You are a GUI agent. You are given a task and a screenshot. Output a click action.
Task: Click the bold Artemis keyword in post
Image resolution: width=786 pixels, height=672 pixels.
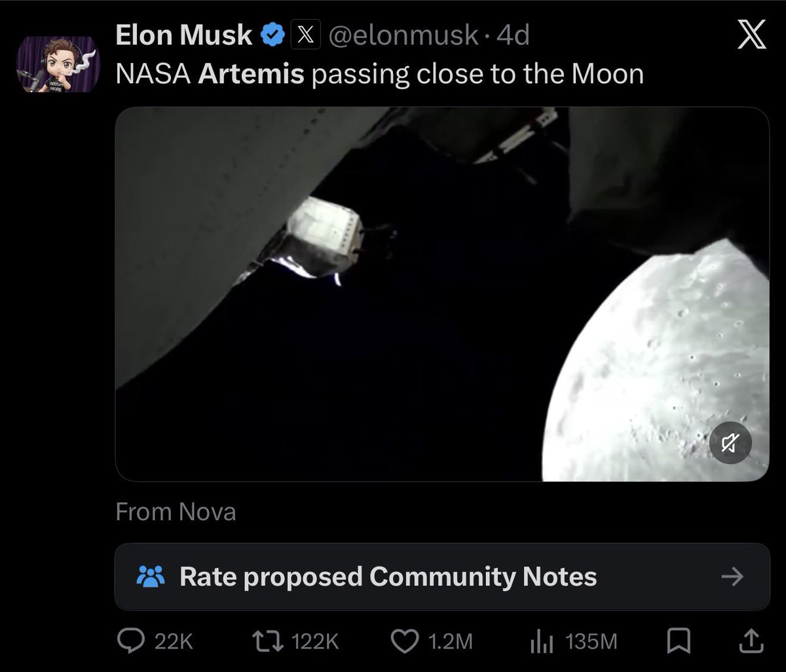click(251, 74)
